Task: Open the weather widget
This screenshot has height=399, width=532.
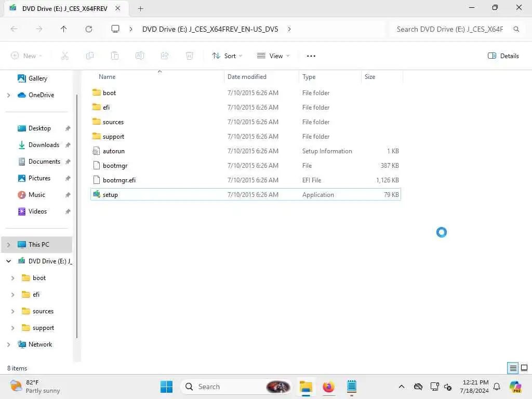Action: click(x=35, y=387)
